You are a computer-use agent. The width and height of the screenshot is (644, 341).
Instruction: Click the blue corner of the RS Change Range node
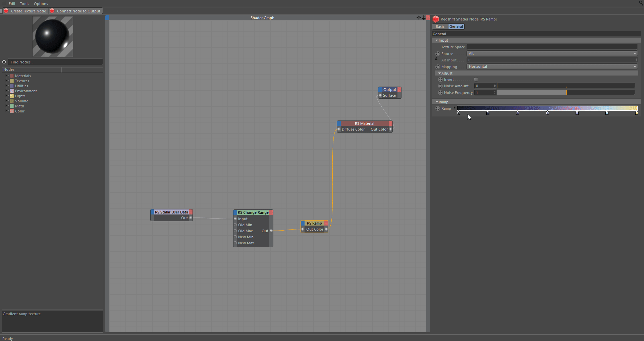click(x=235, y=212)
